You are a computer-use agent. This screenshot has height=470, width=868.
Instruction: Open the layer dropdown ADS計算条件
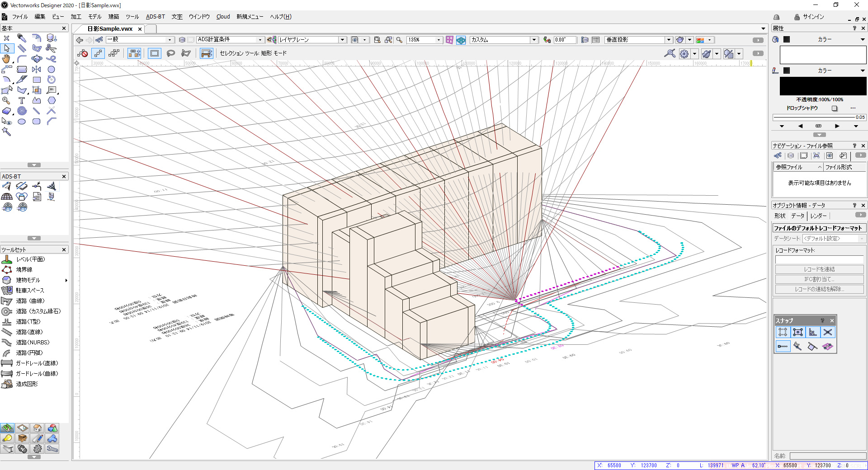(x=231, y=40)
